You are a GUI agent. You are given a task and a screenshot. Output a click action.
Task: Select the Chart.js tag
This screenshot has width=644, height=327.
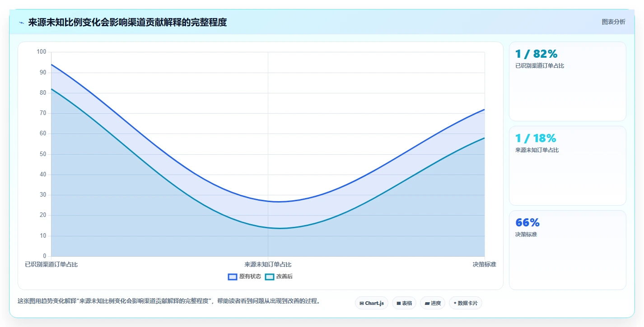[372, 303]
